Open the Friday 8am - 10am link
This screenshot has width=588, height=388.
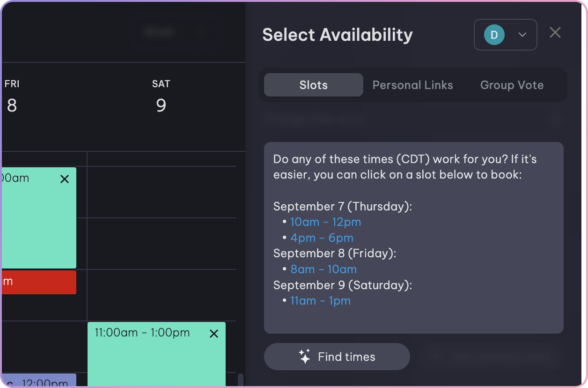(323, 269)
